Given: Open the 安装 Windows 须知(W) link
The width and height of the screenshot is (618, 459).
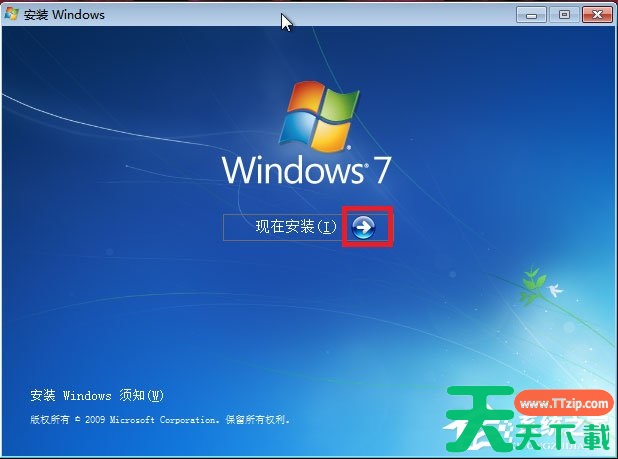Looking at the screenshot, I should pyautogui.click(x=97, y=395).
